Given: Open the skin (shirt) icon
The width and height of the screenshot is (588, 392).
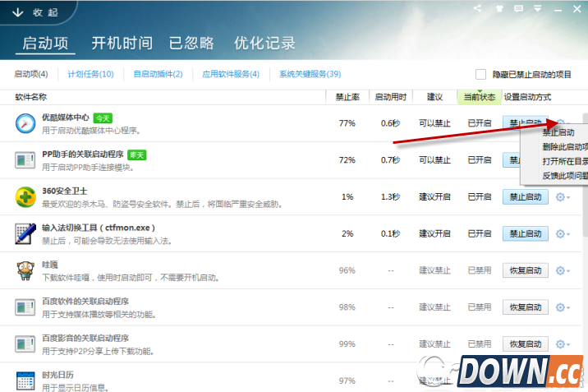Looking at the screenshot, I should click(x=501, y=9).
